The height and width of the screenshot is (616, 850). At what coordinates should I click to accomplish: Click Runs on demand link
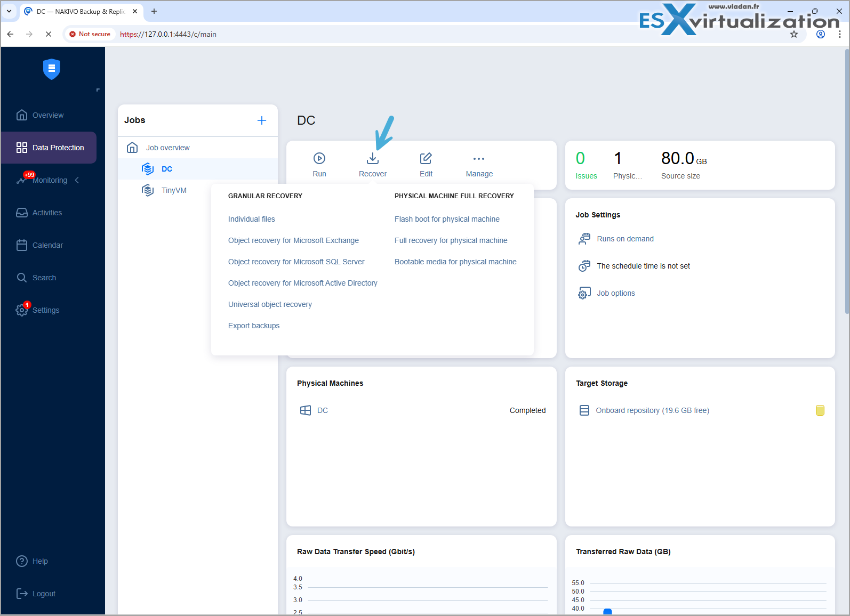[x=625, y=239]
